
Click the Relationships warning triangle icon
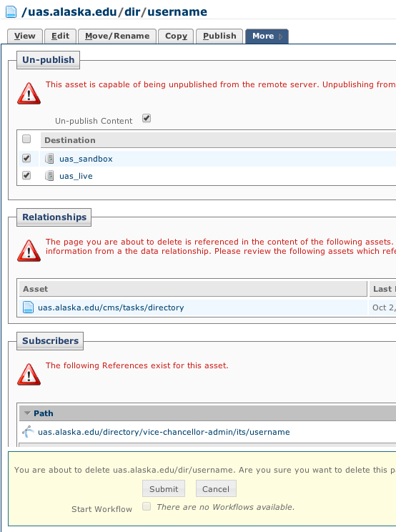tap(29, 251)
